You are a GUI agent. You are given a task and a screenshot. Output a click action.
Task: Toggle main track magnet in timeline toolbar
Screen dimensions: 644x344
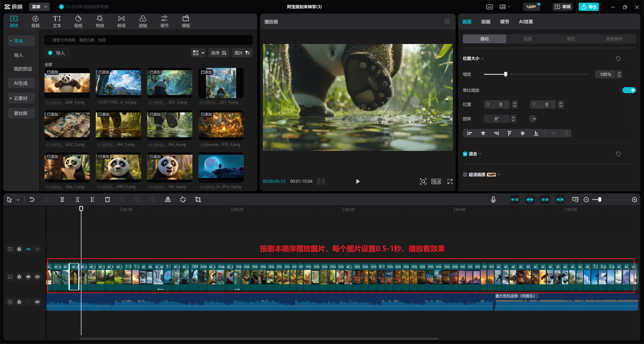[515, 200]
